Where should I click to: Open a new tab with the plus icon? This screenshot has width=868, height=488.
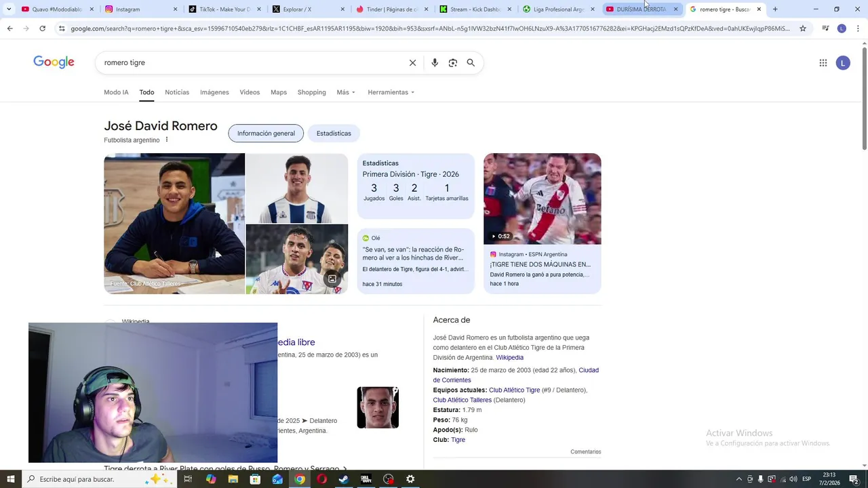tap(775, 9)
